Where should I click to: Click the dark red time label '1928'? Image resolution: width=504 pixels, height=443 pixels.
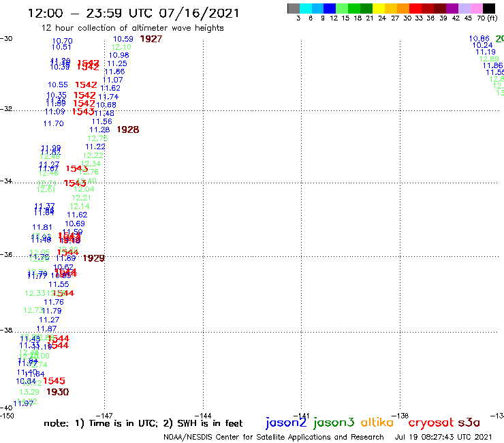point(128,129)
